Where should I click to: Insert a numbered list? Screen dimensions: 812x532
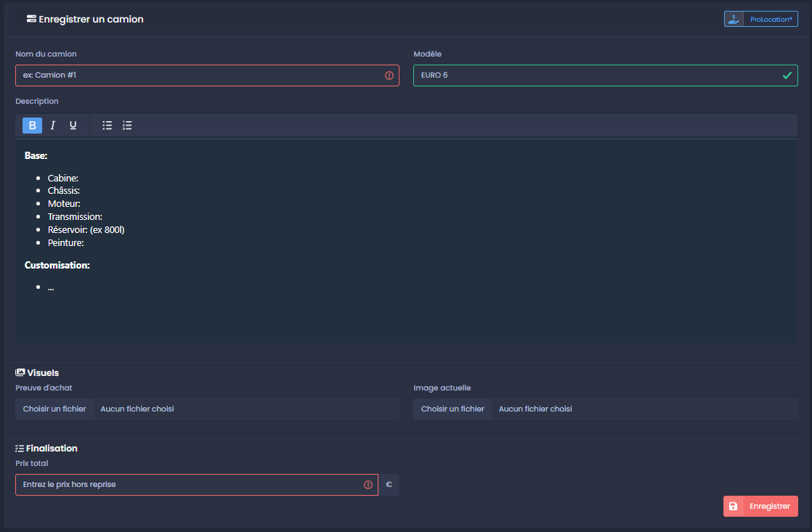tap(127, 126)
